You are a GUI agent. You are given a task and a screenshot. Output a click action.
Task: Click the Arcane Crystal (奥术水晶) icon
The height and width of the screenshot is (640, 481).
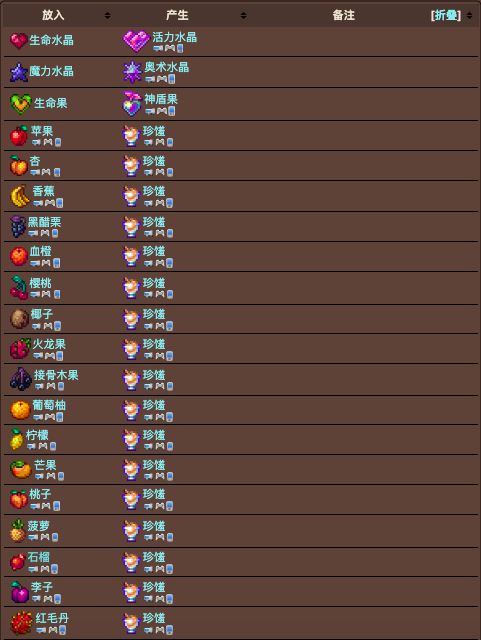click(x=132, y=72)
